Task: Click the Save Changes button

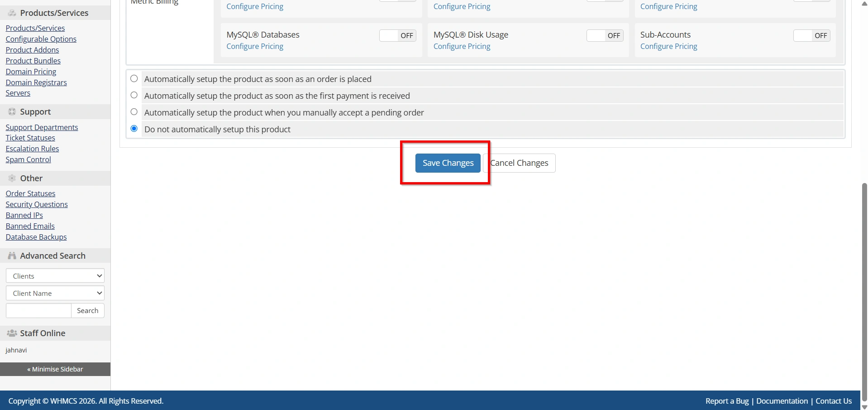Action: (x=448, y=163)
